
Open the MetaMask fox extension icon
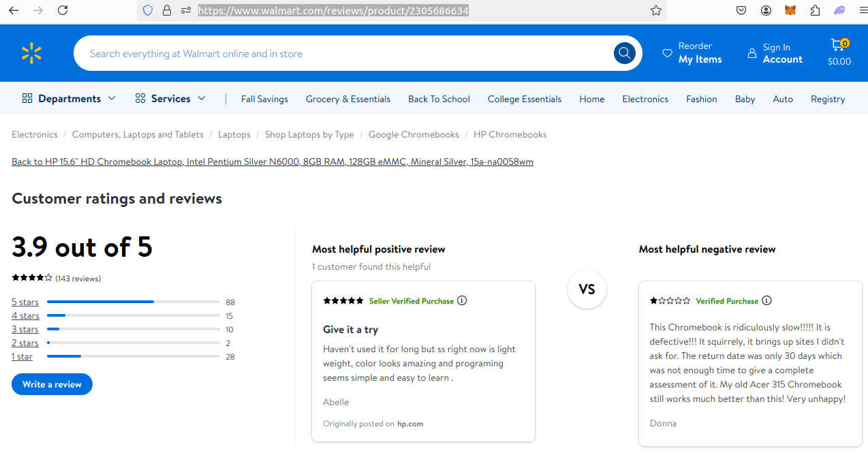[790, 10]
